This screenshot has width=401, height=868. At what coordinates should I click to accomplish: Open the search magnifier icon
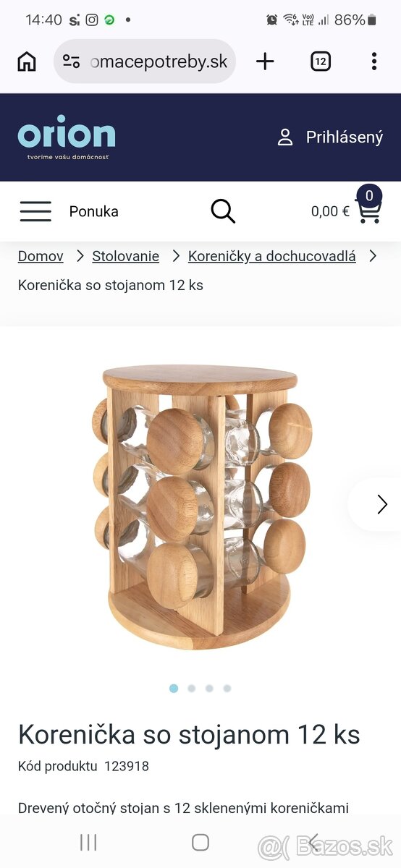point(223,211)
